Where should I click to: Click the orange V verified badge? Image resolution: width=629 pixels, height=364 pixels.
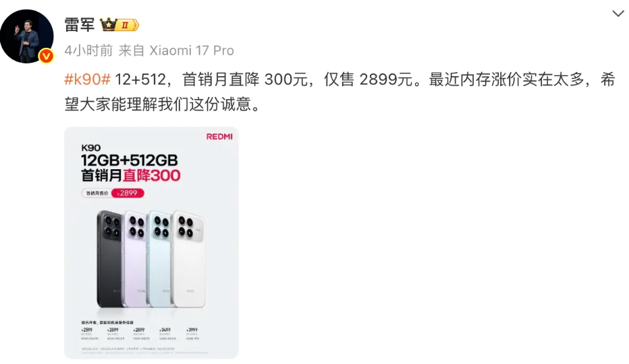46,56
